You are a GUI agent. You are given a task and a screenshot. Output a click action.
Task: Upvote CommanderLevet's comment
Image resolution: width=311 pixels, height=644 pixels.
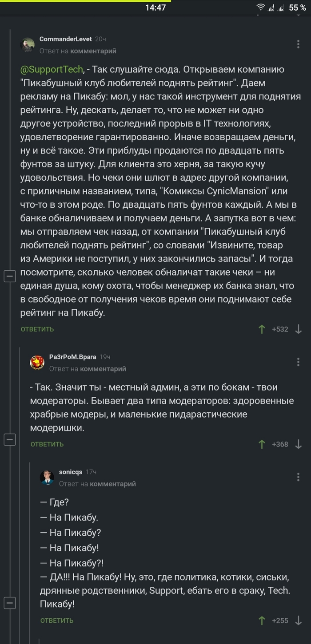click(262, 329)
